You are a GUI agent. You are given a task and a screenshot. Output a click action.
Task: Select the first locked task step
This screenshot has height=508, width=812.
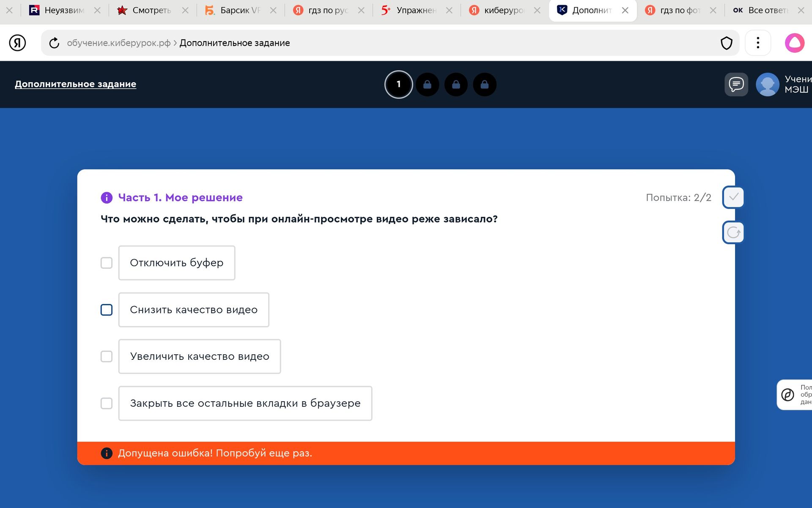(x=427, y=85)
